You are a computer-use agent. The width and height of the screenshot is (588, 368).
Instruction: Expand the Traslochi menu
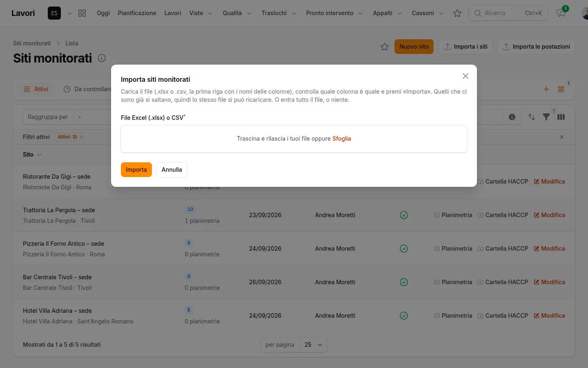tap(279, 13)
